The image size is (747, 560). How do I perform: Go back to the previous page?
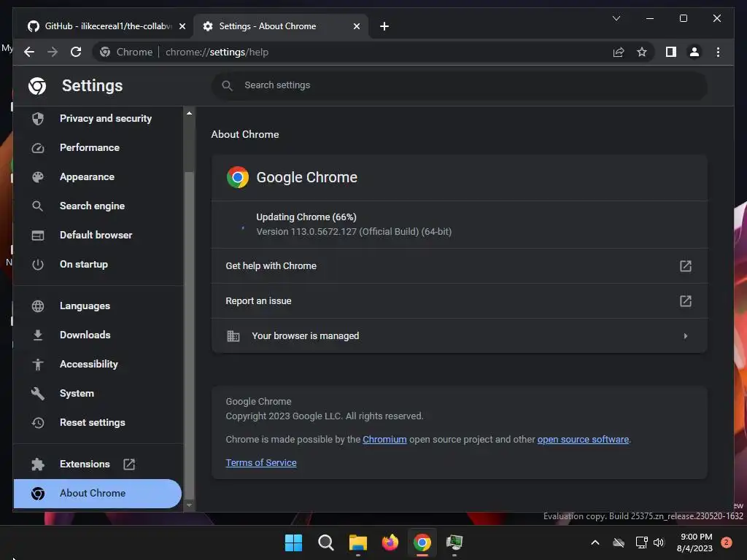click(29, 52)
